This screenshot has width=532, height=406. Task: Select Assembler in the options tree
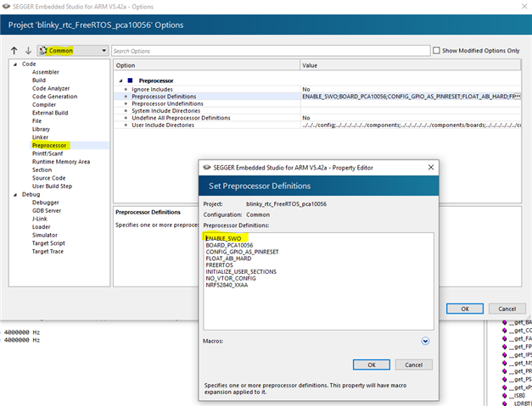(46, 72)
